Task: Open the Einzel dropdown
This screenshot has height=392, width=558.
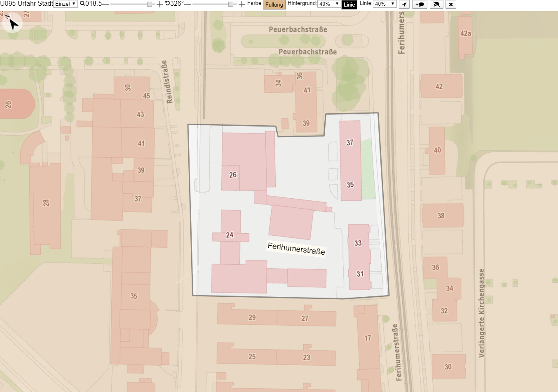Action: 66,4
